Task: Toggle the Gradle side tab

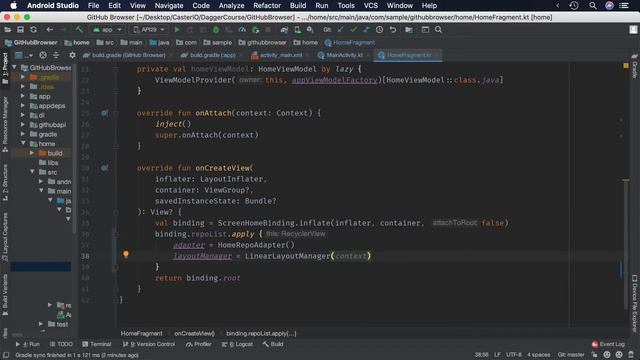Action: coord(635,65)
